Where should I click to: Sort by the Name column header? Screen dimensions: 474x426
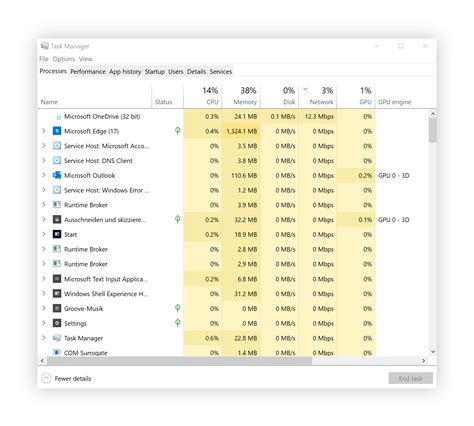95,96
